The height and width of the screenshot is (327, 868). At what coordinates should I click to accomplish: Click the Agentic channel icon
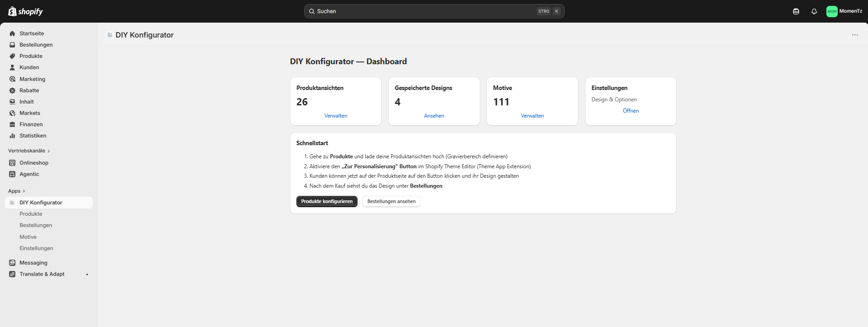(x=12, y=174)
